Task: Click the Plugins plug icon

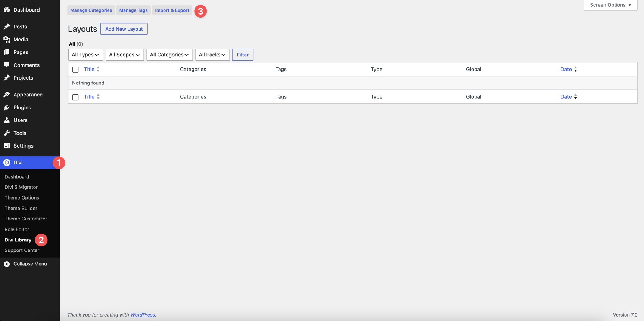Action: (7, 107)
